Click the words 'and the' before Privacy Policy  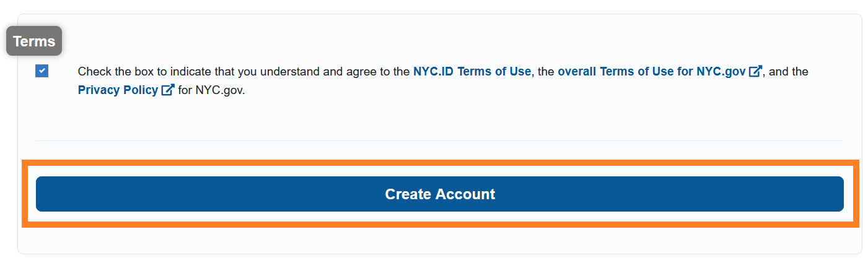[x=788, y=72]
